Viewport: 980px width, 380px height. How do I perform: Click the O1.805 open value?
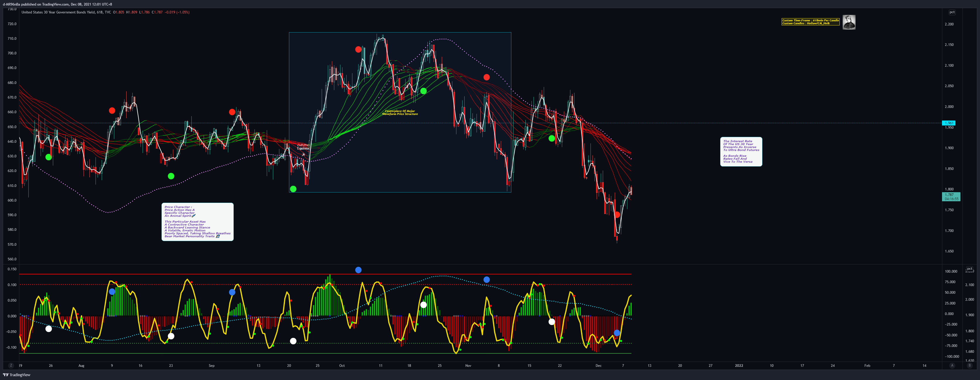119,12
